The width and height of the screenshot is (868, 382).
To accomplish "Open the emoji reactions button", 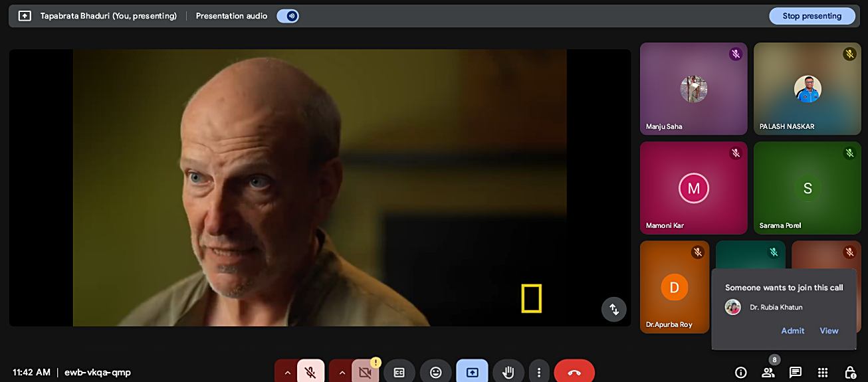I will (x=436, y=373).
